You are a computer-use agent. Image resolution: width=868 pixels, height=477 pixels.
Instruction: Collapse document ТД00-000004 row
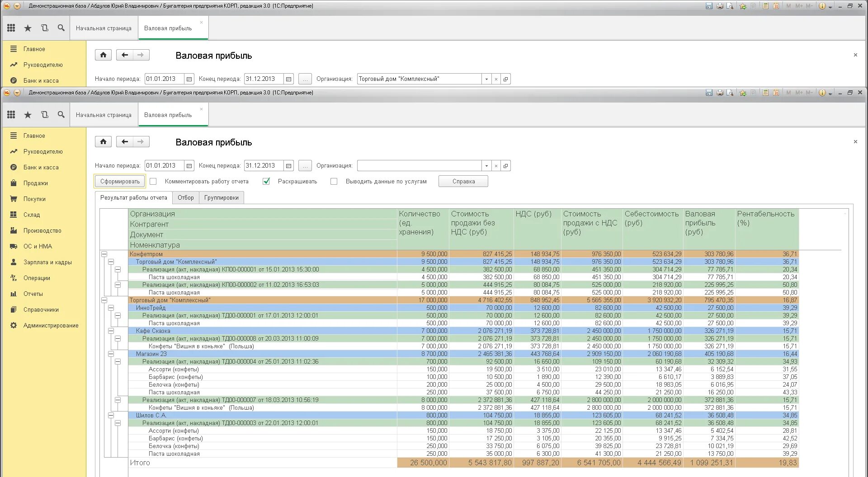pyautogui.click(x=118, y=362)
